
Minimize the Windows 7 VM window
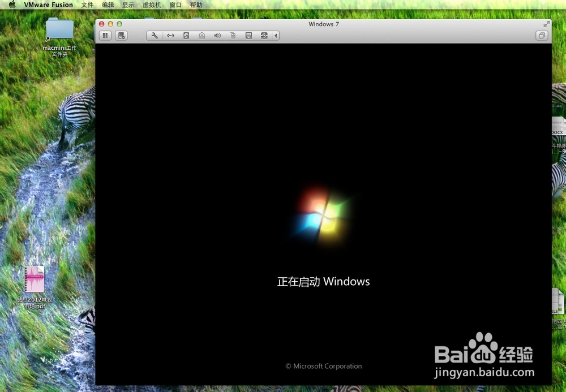[110, 24]
